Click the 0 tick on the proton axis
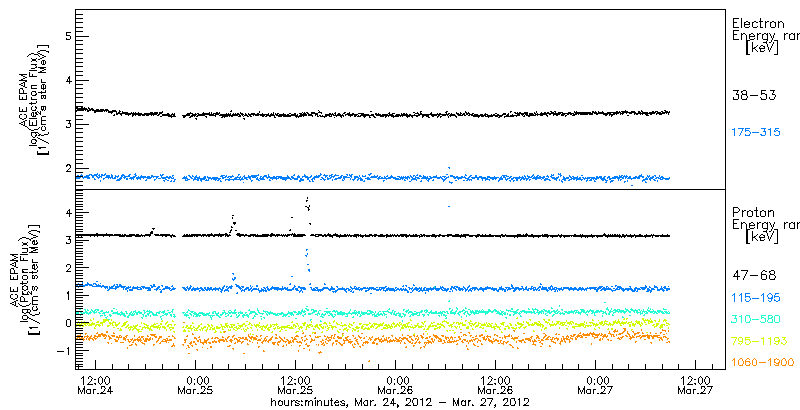The image size is (800, 410). (68, 322)
